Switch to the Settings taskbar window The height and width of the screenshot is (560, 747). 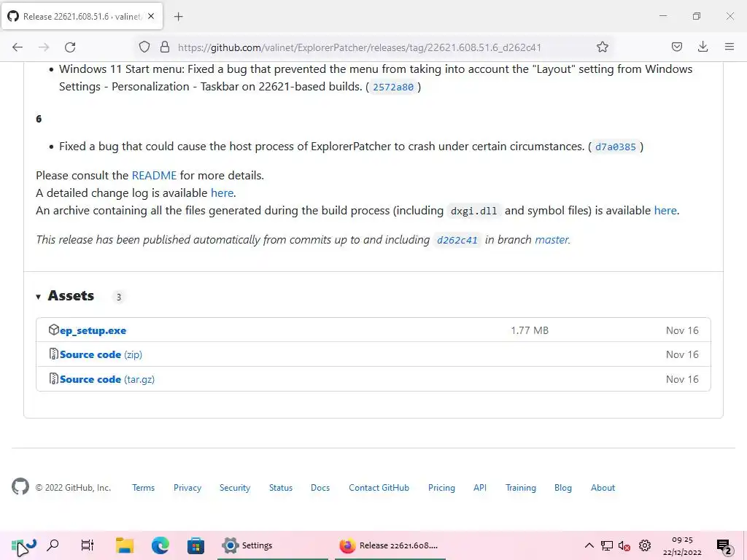tap(273, 545)
